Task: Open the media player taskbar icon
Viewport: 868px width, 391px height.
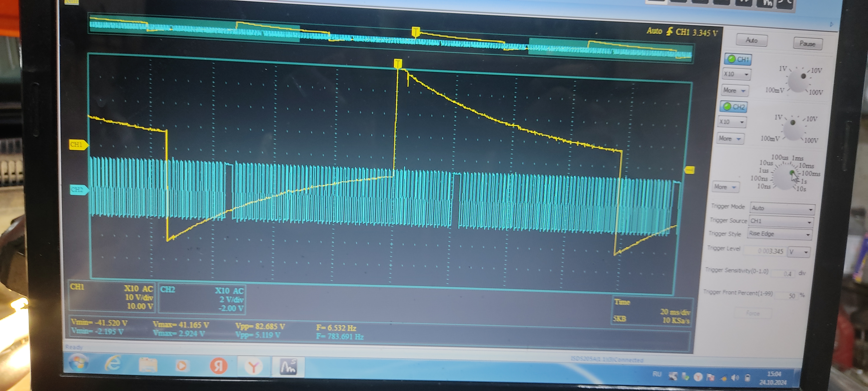Action: point(182,366)
